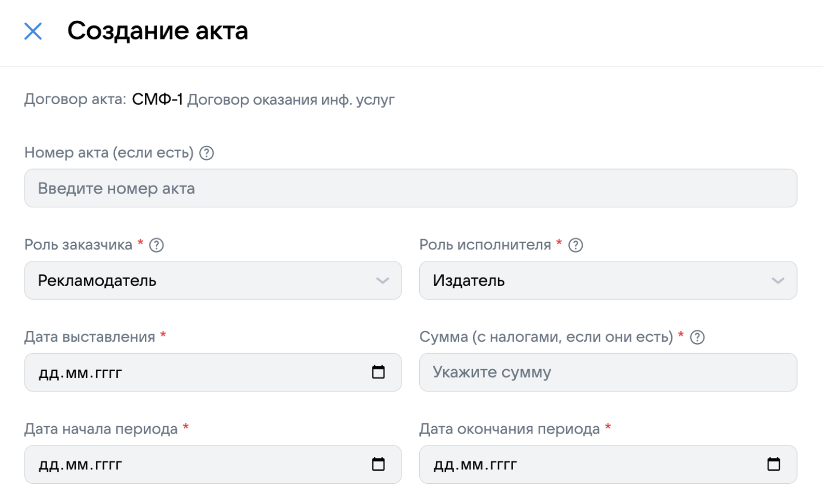Open help icon next to Роль исполнителя
The image size is (823, 504).
click(x=575, y=245)
